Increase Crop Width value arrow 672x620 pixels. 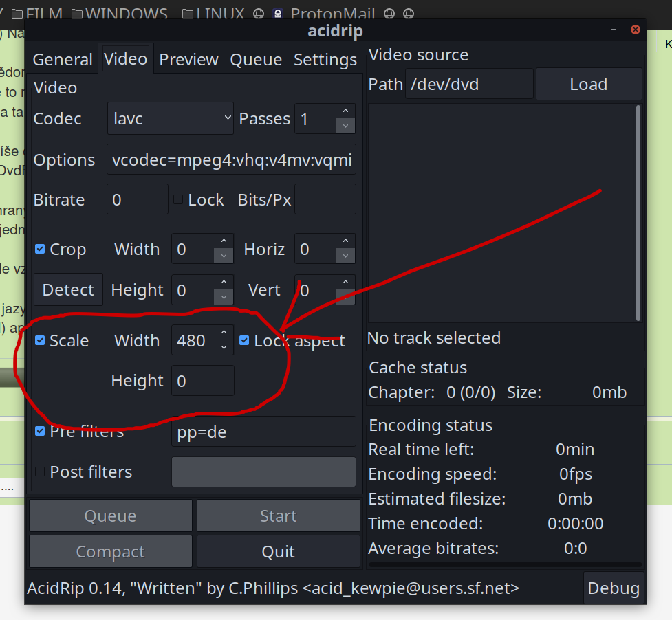pyautogui.click(x=224, y=242)
